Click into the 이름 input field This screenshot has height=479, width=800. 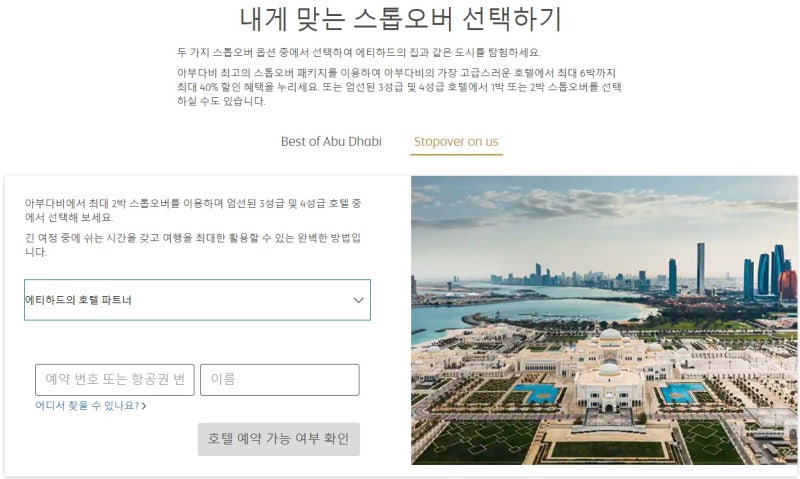point(280,380)
